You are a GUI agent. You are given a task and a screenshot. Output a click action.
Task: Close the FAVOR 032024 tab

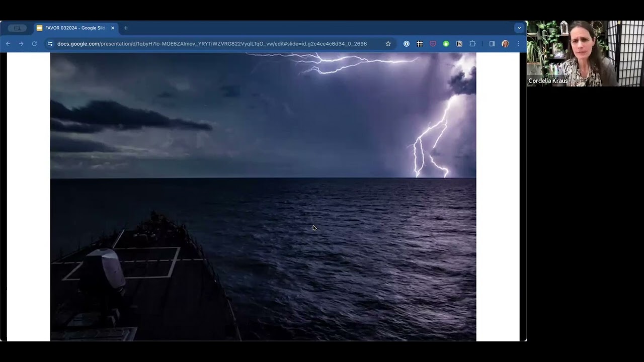pos(113,28)
